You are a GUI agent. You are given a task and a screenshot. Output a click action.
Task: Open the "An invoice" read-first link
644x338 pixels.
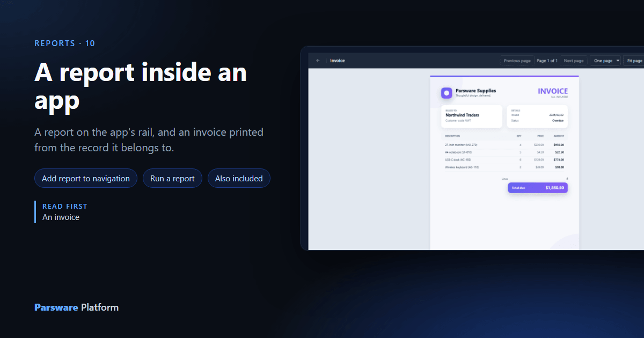click(x=61, y=217)
